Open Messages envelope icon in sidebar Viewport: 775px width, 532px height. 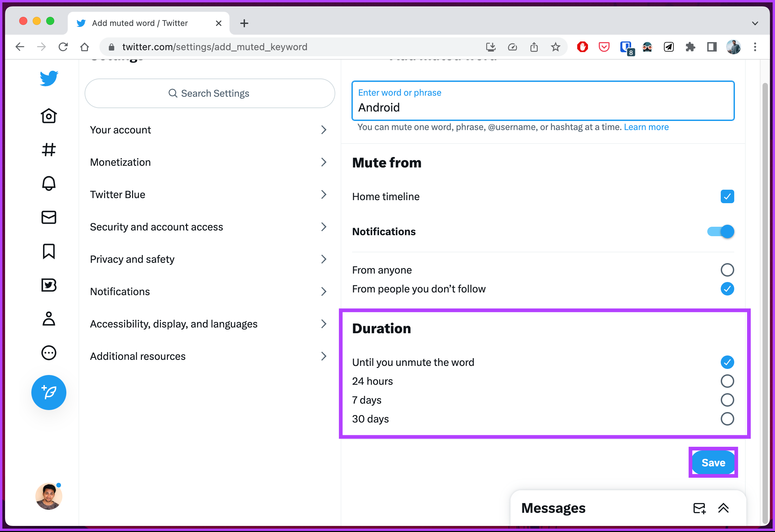tap(49, 217)
